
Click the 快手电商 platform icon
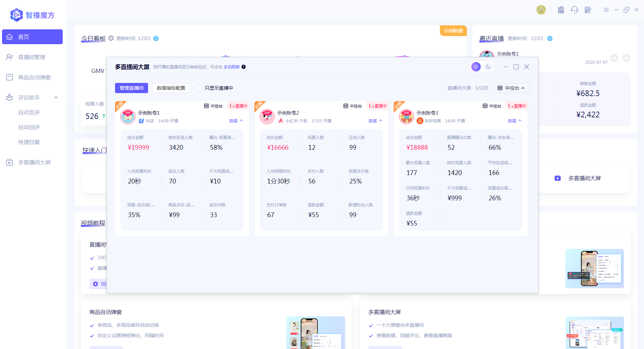[420, 121]
